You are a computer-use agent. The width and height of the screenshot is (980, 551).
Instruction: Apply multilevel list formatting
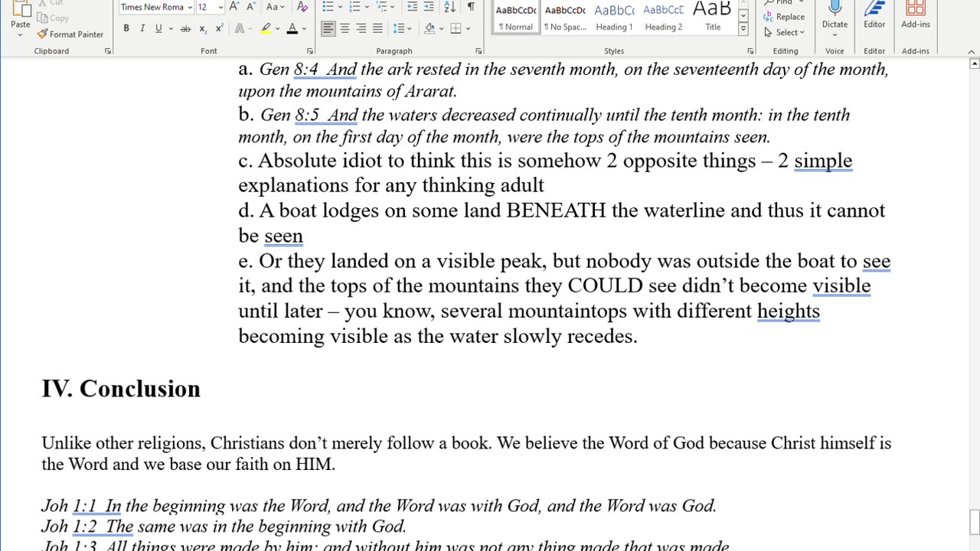(x=382, y=7)
